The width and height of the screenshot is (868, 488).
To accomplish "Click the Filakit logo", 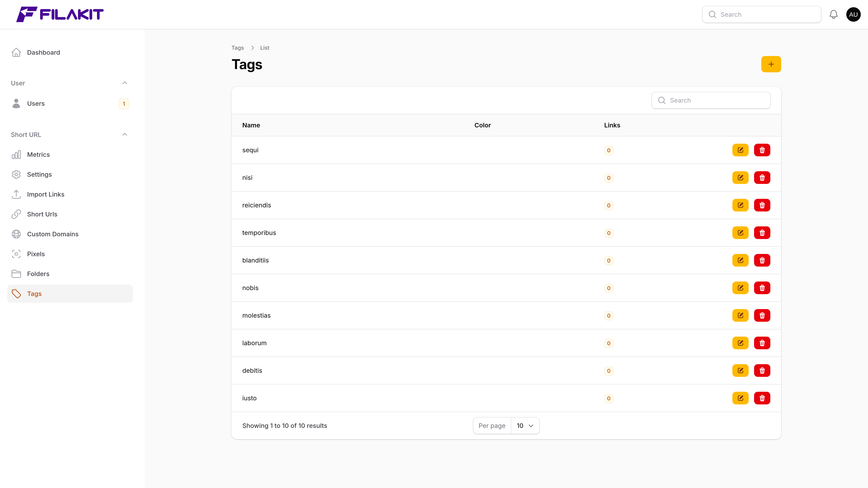I will tap(60, 14).
